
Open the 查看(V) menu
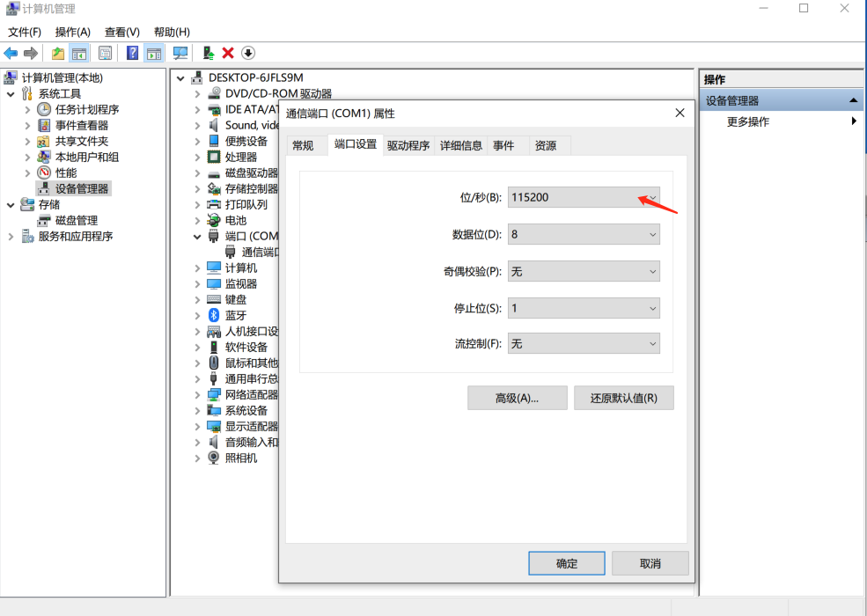point(122,32)
